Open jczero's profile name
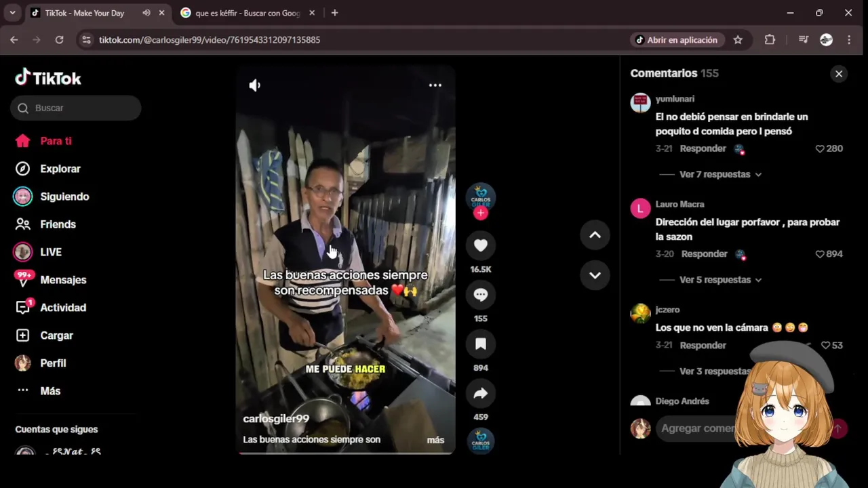 pos(667,310)
